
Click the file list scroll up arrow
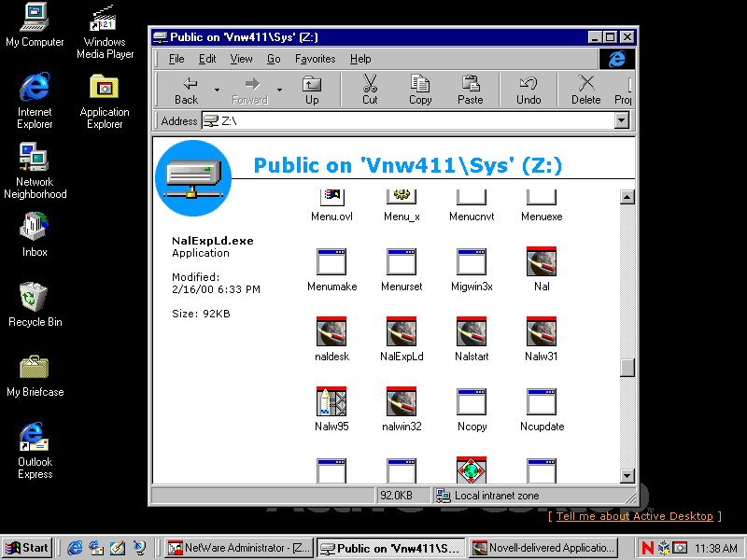pos(627,197)
